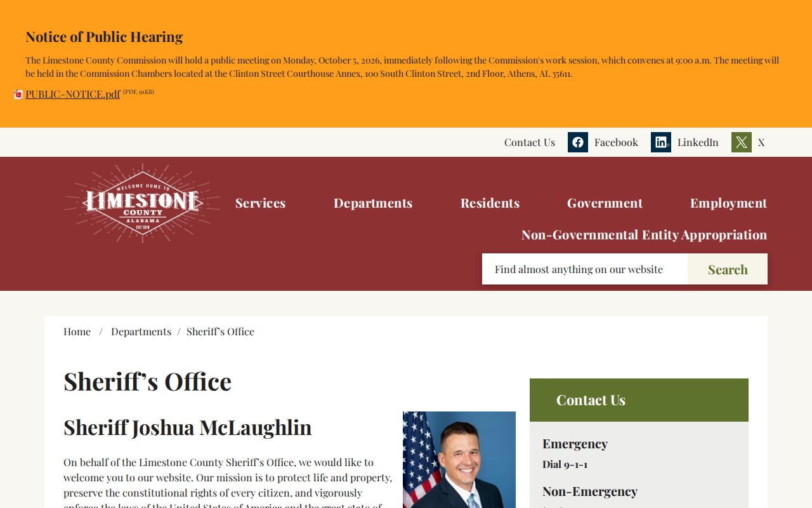Open the Employment menu
812x508 pixels.
pyautogui.click(x=729, y=203)
